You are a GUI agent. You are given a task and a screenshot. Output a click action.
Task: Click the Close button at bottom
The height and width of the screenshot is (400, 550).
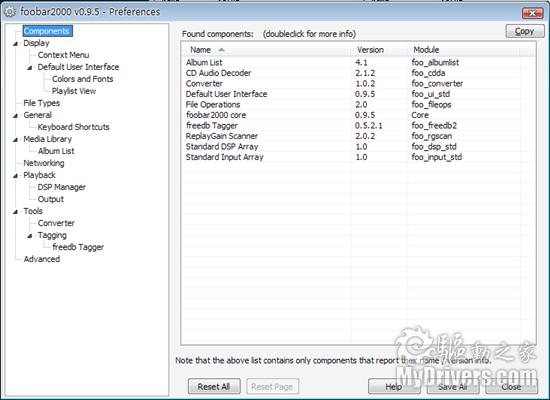511,386
